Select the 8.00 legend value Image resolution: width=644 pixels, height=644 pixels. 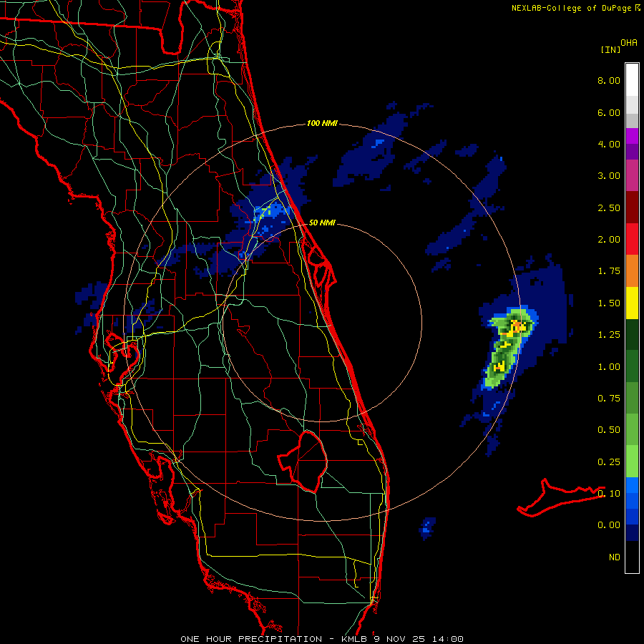pos(609,80)
